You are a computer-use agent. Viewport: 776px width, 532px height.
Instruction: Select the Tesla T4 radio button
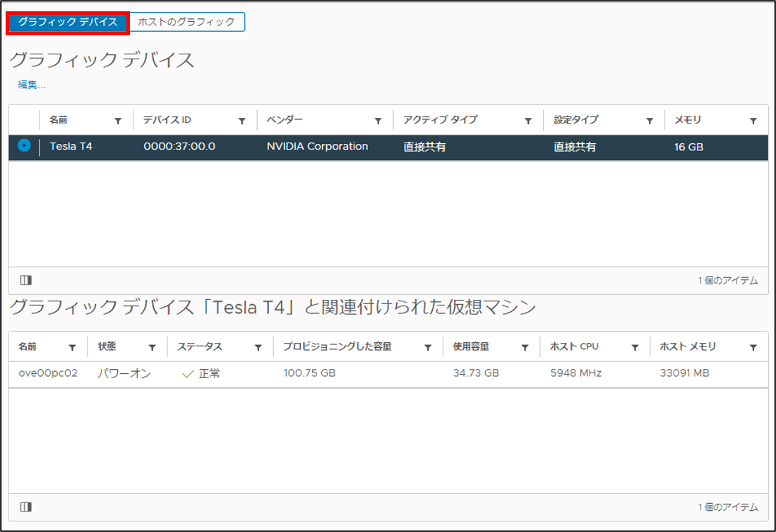click(x=24, y=146)
